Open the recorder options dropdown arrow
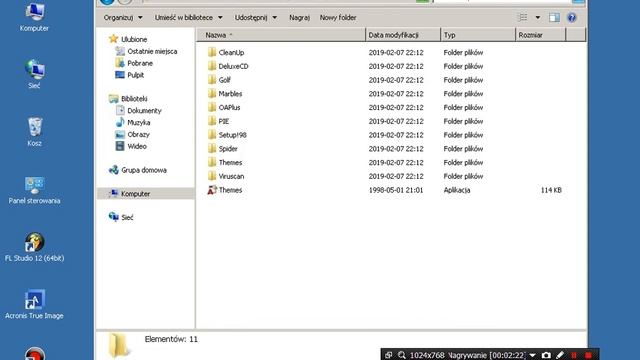640x360 pixels. pyautogui.click(x=533, y=355)
